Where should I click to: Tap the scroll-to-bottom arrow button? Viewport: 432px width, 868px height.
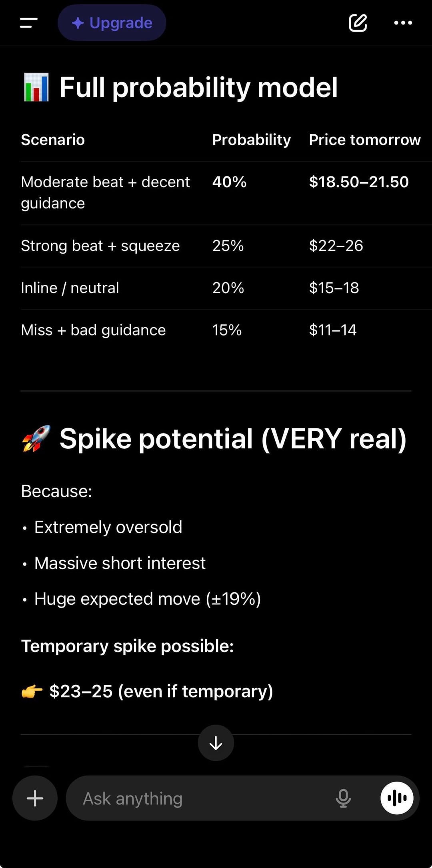pyautogui.click(x=216, y=743)
